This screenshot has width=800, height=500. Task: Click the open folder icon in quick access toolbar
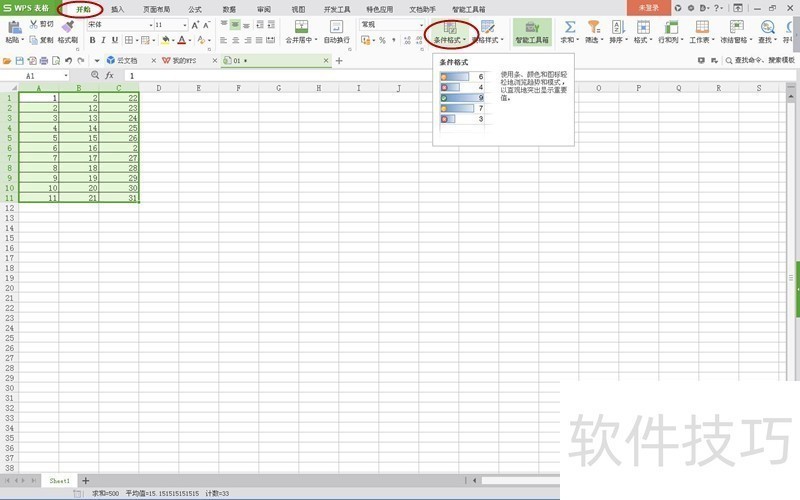7,61
